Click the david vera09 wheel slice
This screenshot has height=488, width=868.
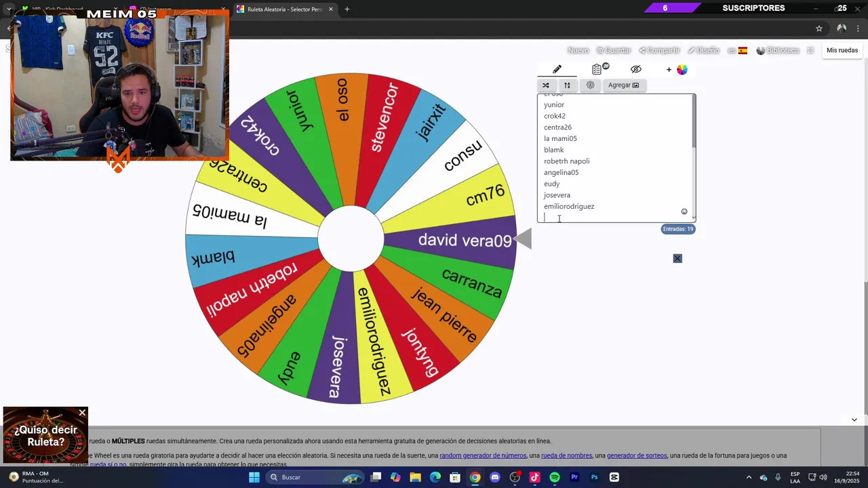pos(465,241)
